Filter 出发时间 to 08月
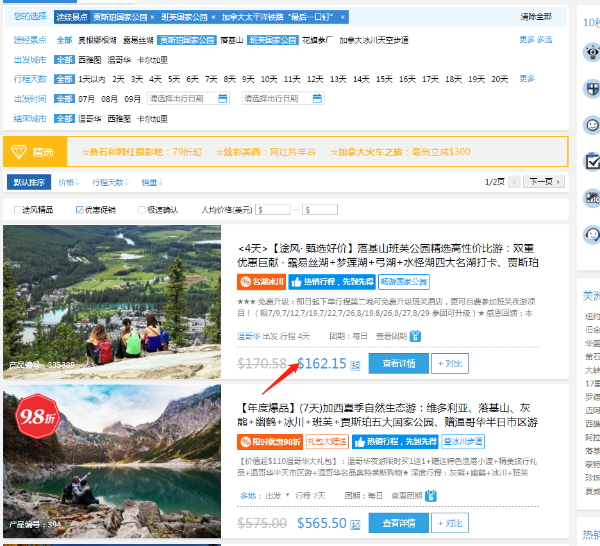Screen dimensions: 600x546 (109, 99)
